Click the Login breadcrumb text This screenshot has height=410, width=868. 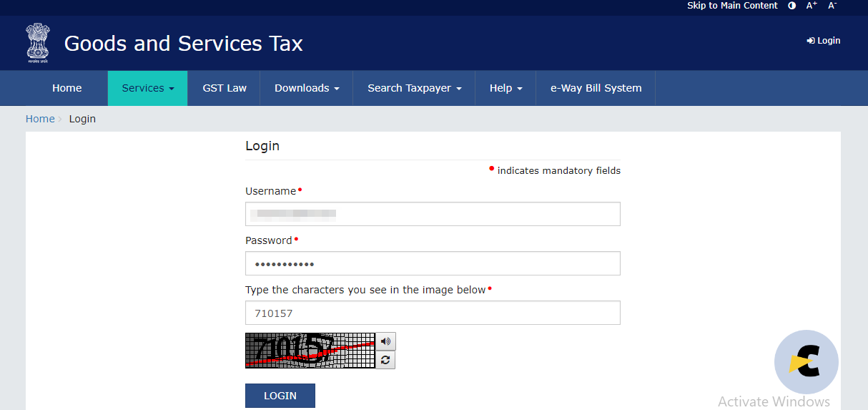pos(82,119)
